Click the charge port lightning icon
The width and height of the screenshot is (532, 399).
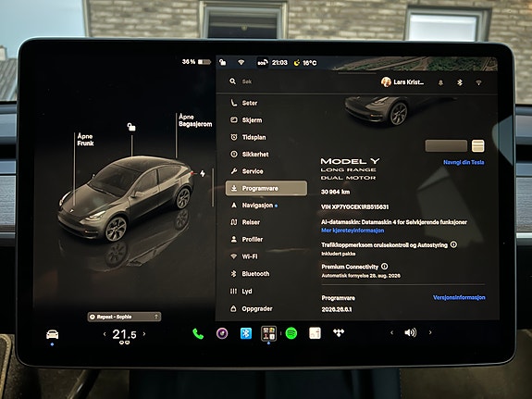203,173
